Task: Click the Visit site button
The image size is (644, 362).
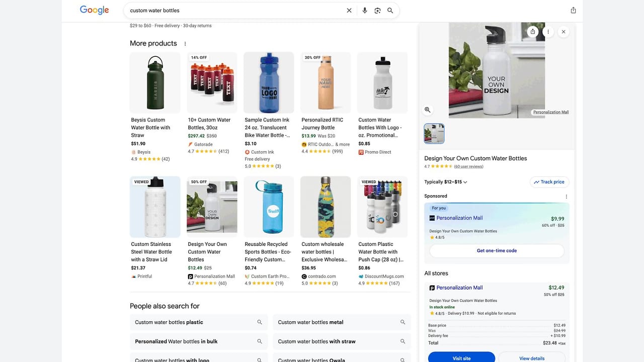Action: click(x=461, y=357)
